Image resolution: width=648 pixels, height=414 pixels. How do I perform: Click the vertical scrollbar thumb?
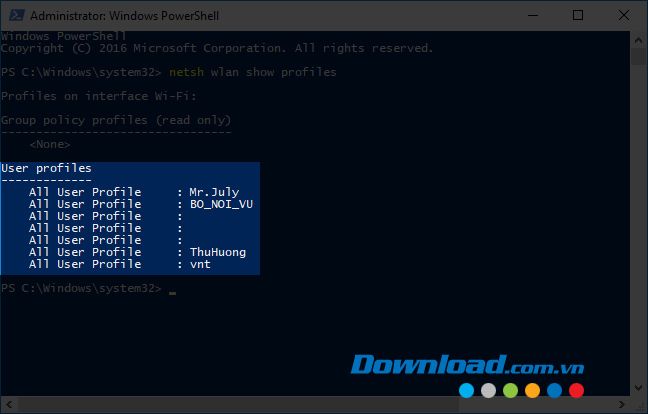click(x=638, y=57)
